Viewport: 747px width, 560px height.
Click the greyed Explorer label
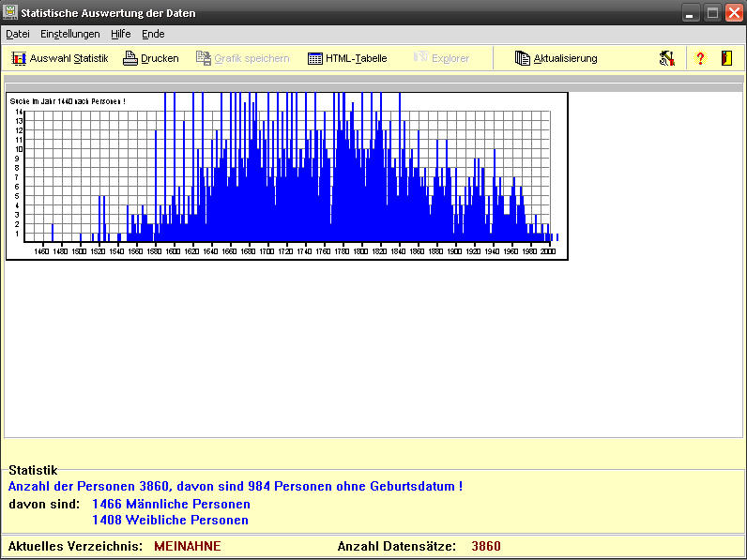(x=450, y=58)
